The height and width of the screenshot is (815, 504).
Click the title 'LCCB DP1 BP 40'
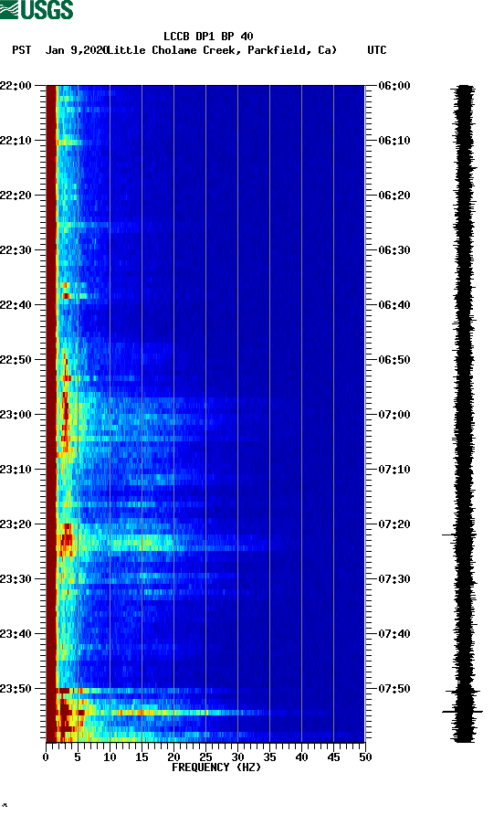pos(208,37)
